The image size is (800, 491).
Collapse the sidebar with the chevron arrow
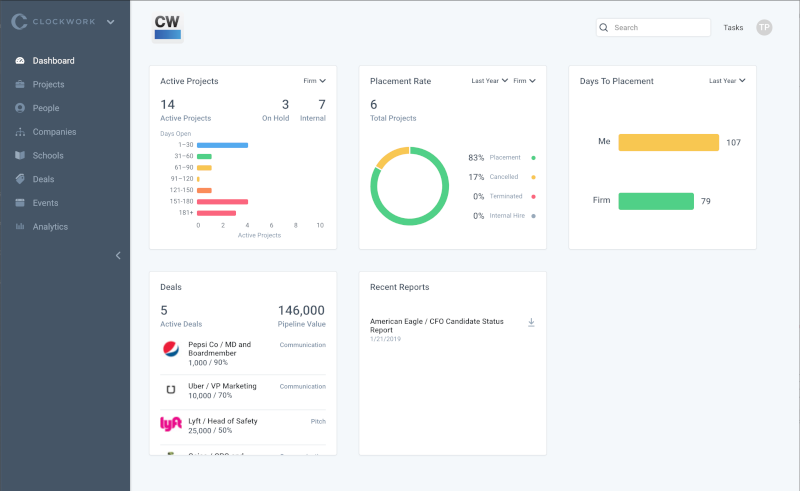click(118, 256)
